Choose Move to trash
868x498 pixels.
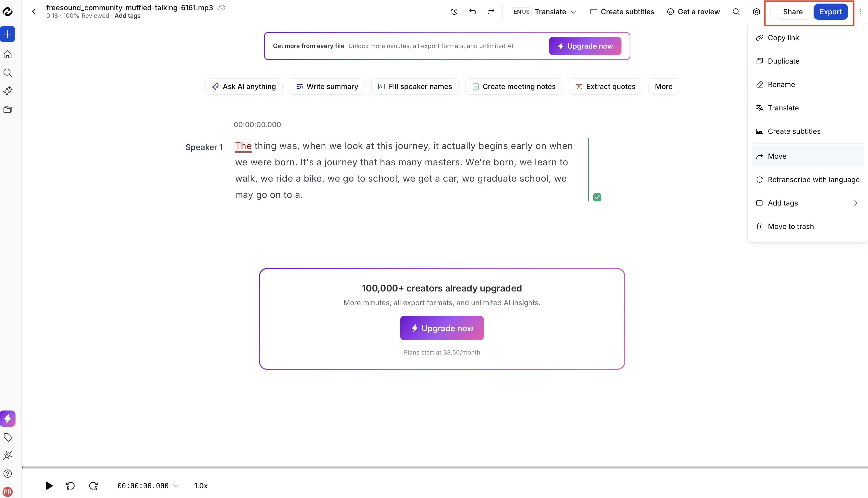[807, 226]
